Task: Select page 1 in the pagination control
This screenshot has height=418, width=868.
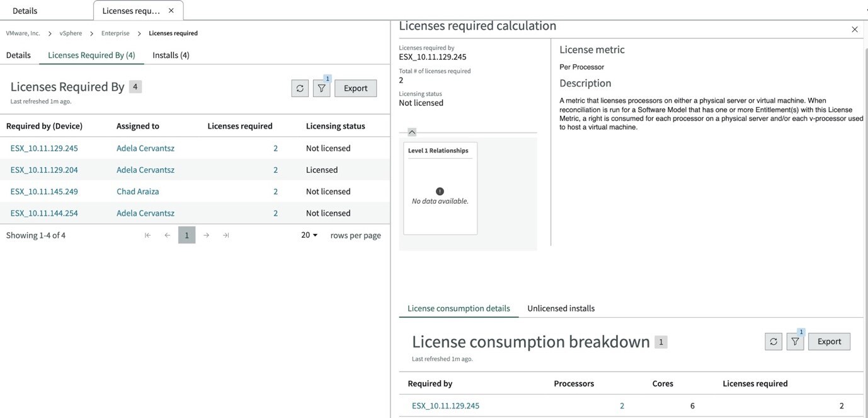Action: pyautogui.click(x=186, y=234)
